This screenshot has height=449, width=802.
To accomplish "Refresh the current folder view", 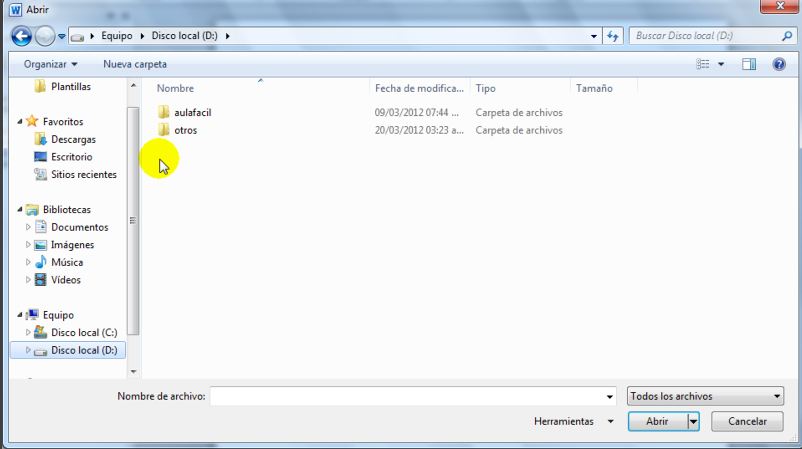I will 612,36.
